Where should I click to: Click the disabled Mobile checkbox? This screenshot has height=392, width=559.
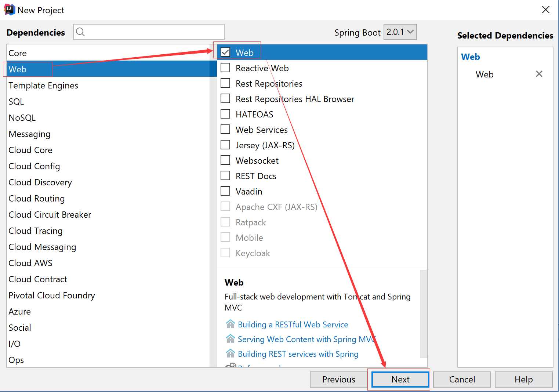point(225,237)
